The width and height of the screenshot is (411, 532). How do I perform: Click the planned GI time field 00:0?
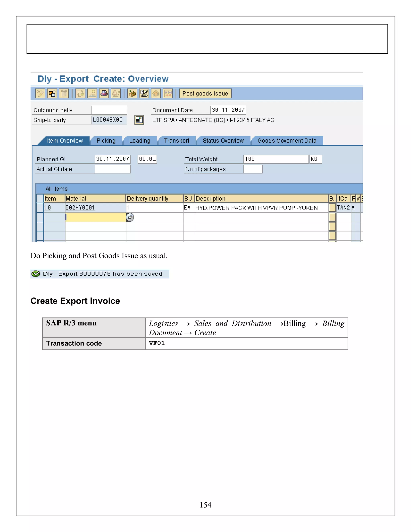147,159
